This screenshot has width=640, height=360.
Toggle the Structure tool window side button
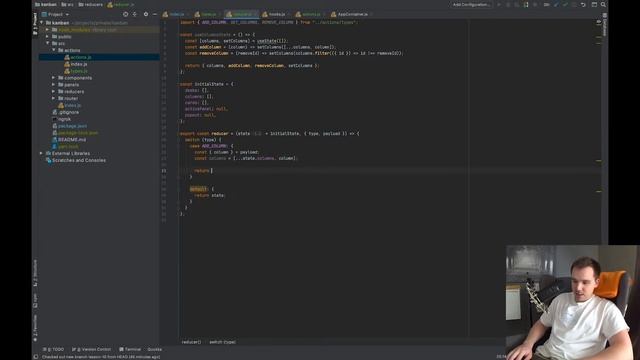click(35, 273)
